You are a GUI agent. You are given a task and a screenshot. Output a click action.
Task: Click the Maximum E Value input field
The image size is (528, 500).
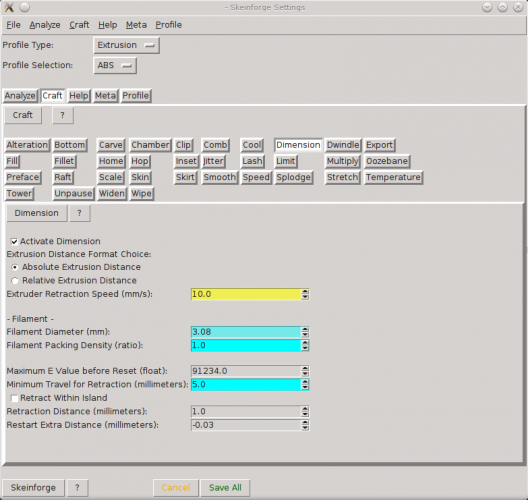coord(246,371)
